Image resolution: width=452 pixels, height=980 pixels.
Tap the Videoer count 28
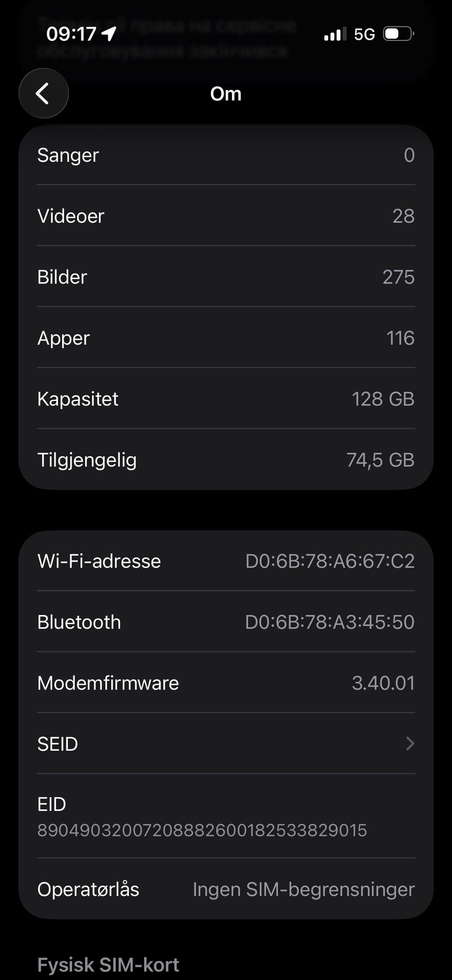tap(403, 216)
